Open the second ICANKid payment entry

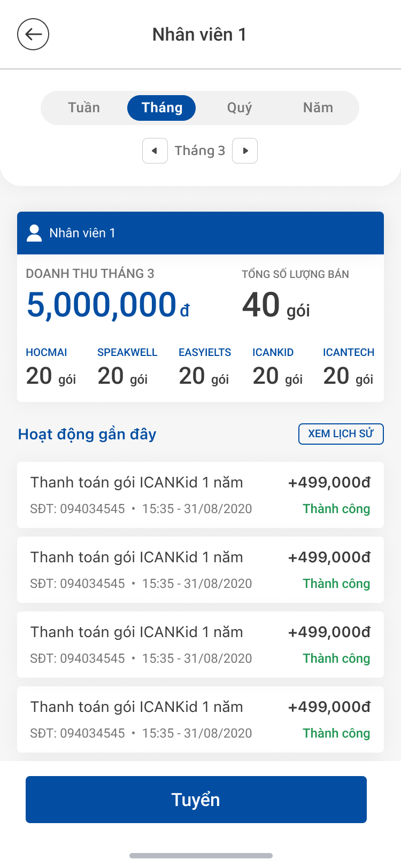pos(200,570)
